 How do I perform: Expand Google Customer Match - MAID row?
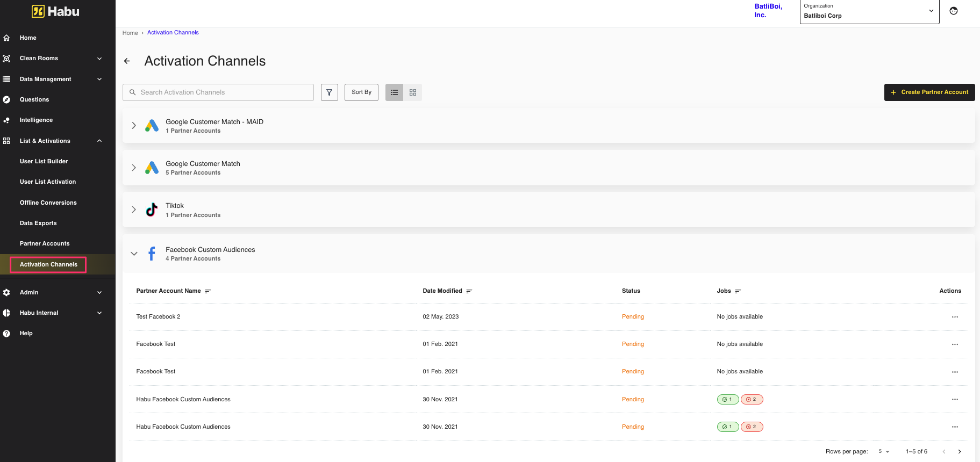(x=134, y=126)
